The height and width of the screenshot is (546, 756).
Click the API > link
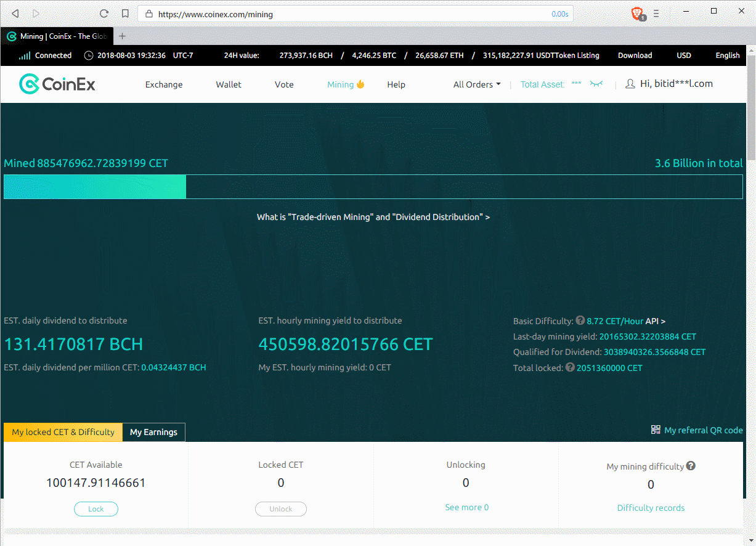(x=656, y=321)
